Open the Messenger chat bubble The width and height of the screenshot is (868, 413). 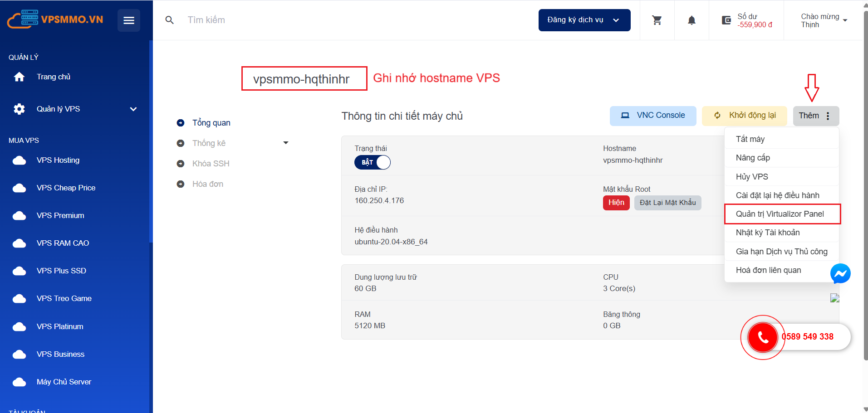[x=840, y=273]
